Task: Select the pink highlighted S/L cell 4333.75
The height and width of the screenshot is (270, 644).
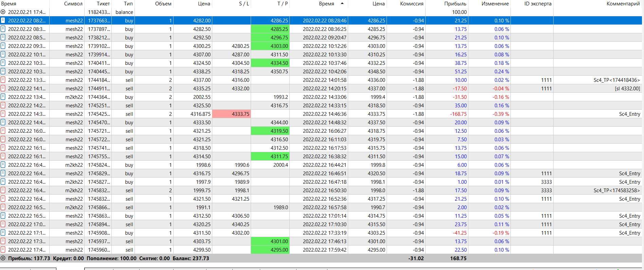Action: 231,114
